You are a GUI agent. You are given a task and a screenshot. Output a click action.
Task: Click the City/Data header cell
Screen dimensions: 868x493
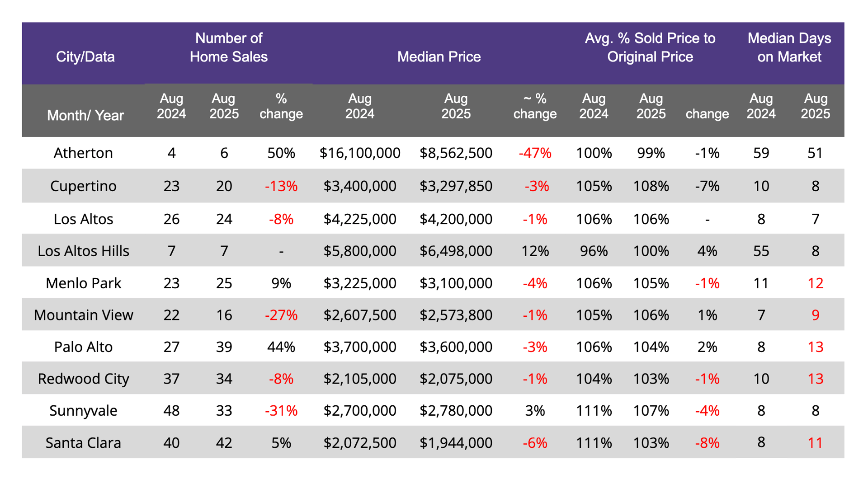click(85, 57)
